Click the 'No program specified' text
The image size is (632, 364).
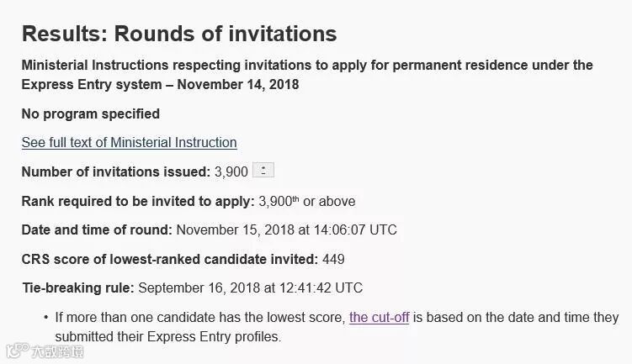point(90,113)
